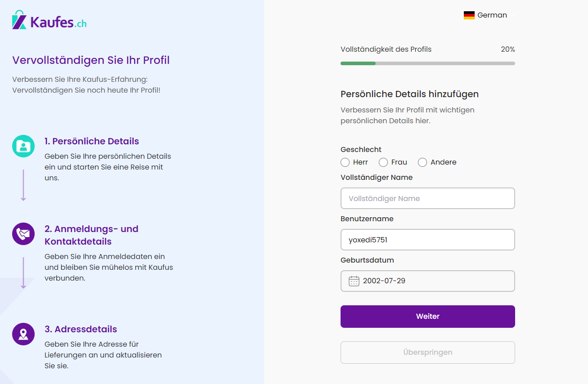Click the Adressdetails location pin icon
Screen dimensions: 588x384
click(x=23, y=334)
